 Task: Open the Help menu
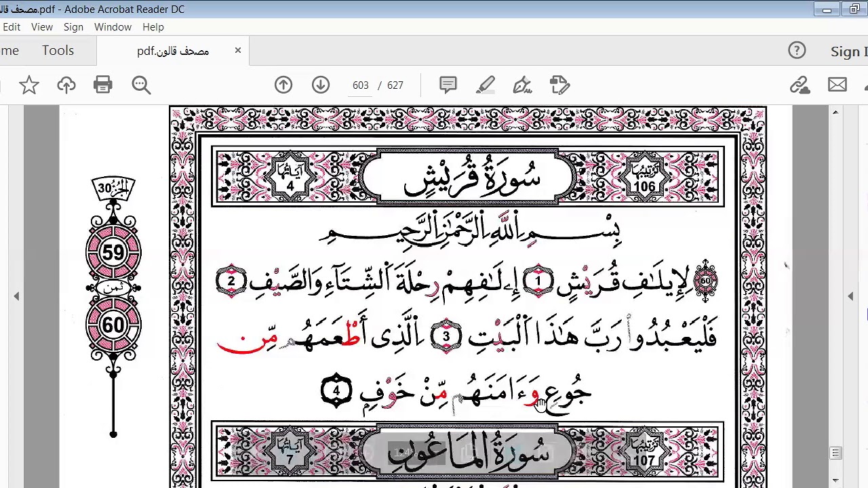click(x=153, y=27)
